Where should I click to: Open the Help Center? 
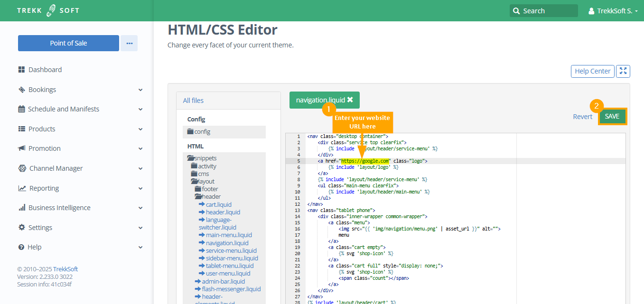[x=592, y=71]
